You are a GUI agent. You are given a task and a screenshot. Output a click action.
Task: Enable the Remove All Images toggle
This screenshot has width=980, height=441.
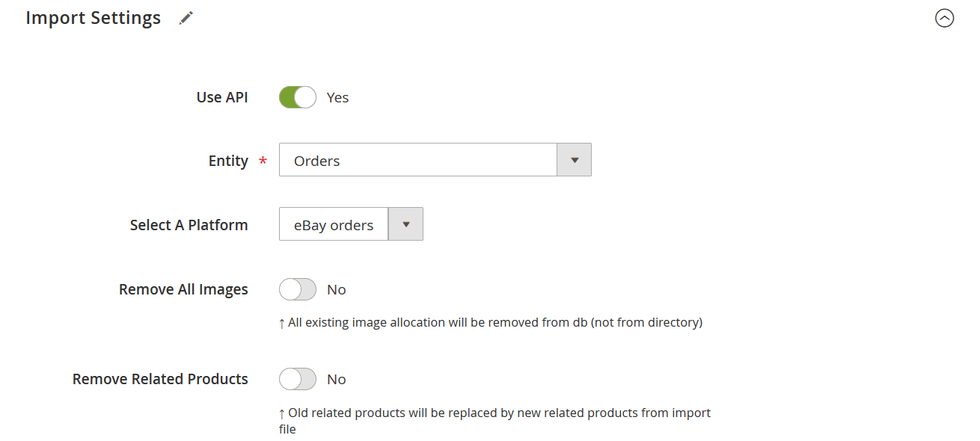pos(297,289)
